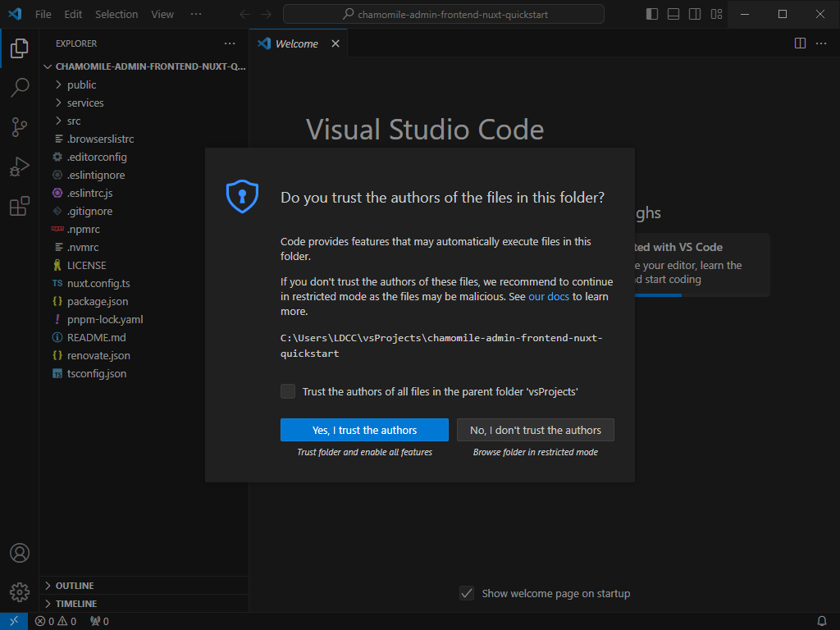Open the Explorer Views and More Actions ellipsis
Image resolution: width=840 pixels, height=630 pixels.
click(230, 43)
